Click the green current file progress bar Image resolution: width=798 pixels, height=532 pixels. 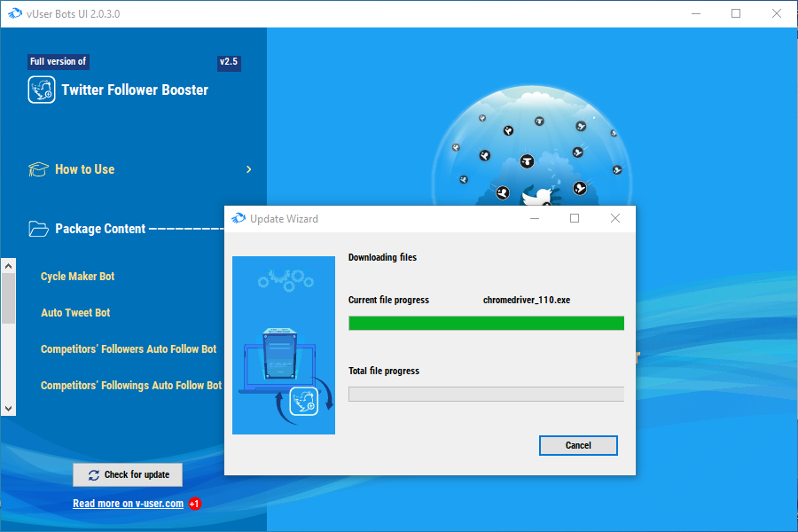click(486, 324)
